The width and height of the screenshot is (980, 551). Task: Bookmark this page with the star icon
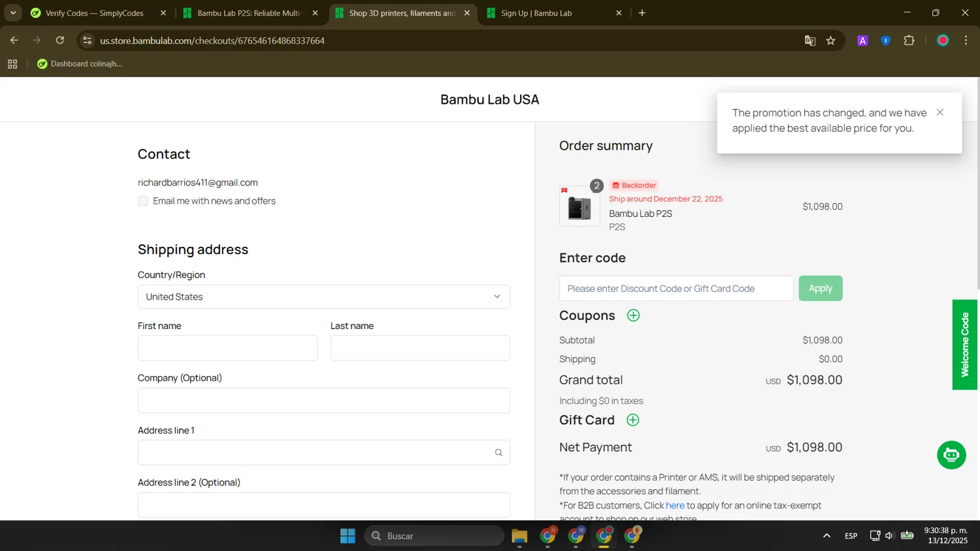831,40
